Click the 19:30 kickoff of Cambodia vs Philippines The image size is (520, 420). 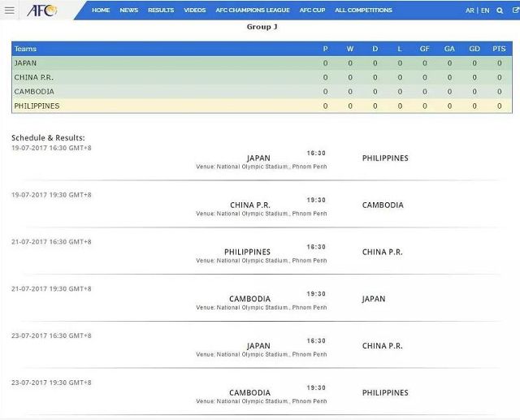[x=316, y=388]
